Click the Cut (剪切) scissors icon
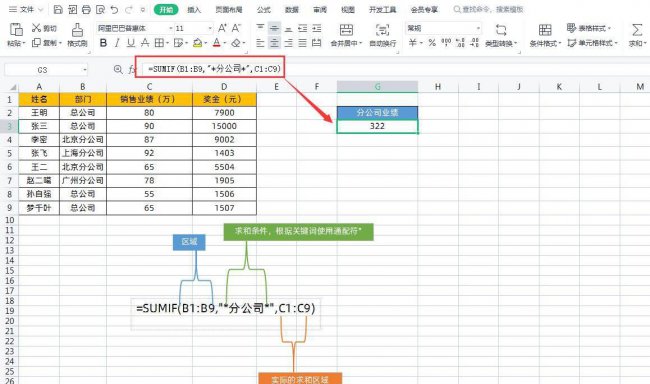Viewport: 650px width, 384px height. [x=36, y=28]
